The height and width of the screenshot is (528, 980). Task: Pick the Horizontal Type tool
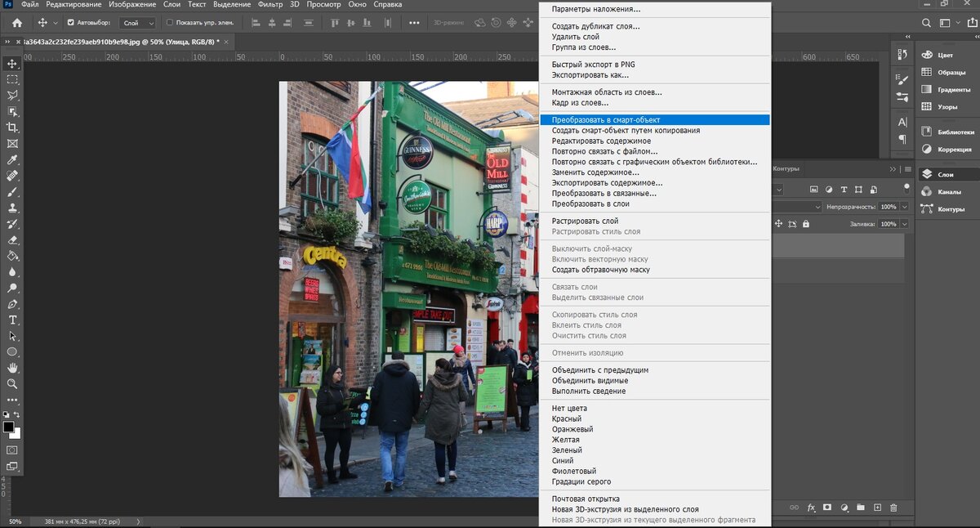click(12, 320)
